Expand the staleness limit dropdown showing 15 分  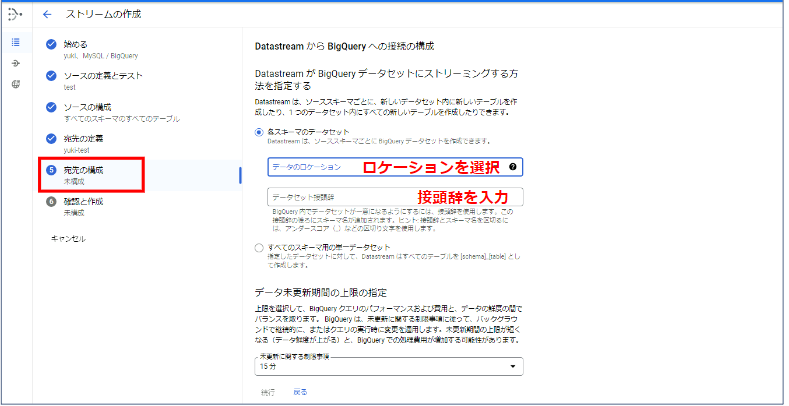point(390,367)
